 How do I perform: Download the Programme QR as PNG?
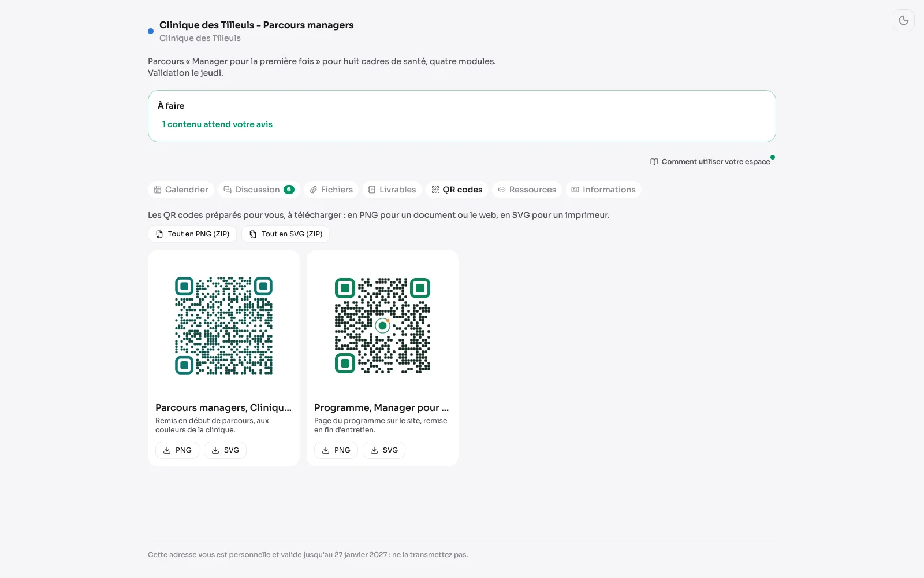click(336, 450)
